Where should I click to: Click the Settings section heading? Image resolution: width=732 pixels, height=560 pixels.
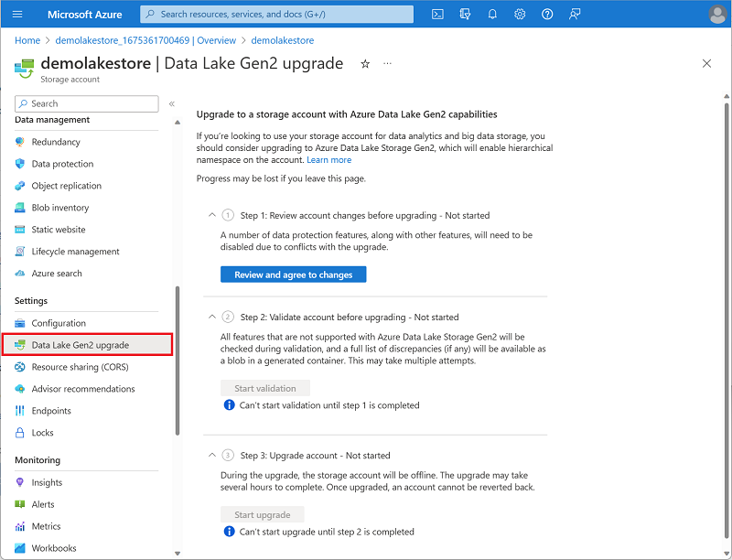click(31, 300)
